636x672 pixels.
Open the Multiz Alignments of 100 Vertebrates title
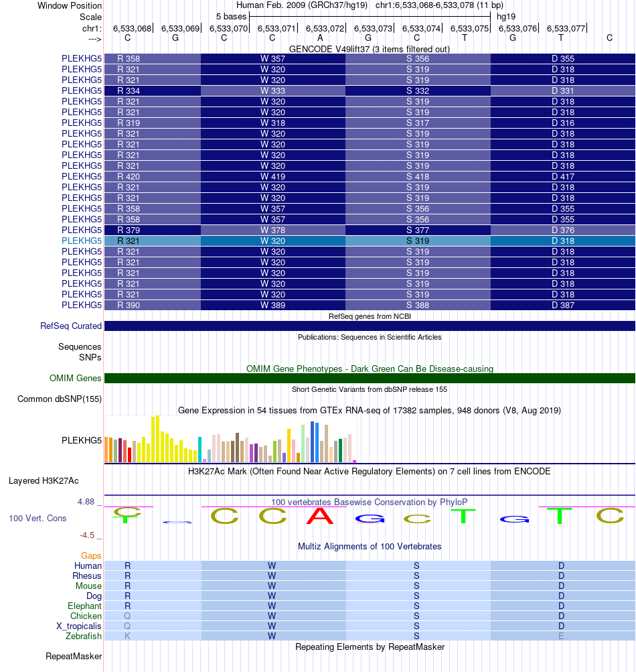(370, 547)
